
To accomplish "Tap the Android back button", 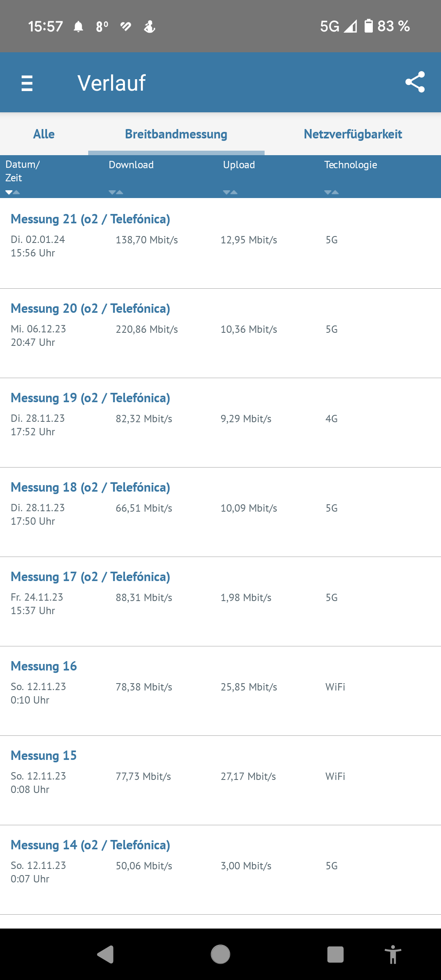I will (x=105, y=954).
